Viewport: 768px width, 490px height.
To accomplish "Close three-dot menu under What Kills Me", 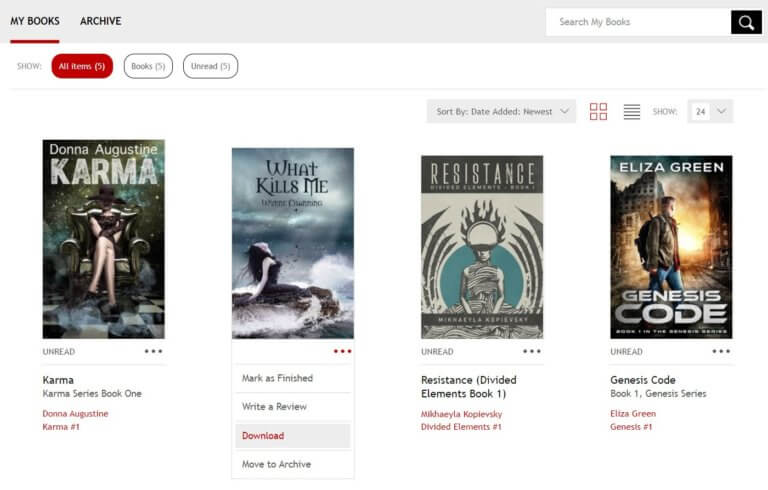I will point(343,351).
